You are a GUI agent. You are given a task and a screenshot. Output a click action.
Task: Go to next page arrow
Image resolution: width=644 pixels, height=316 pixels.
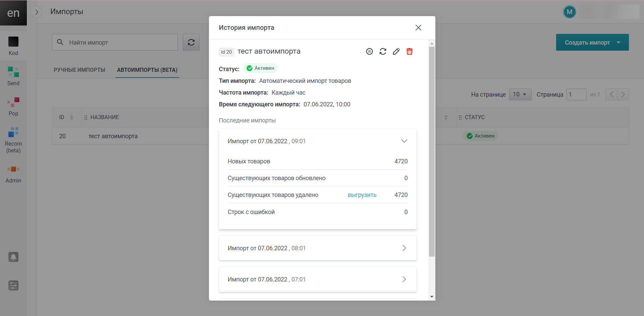click(x=623, y=94)
